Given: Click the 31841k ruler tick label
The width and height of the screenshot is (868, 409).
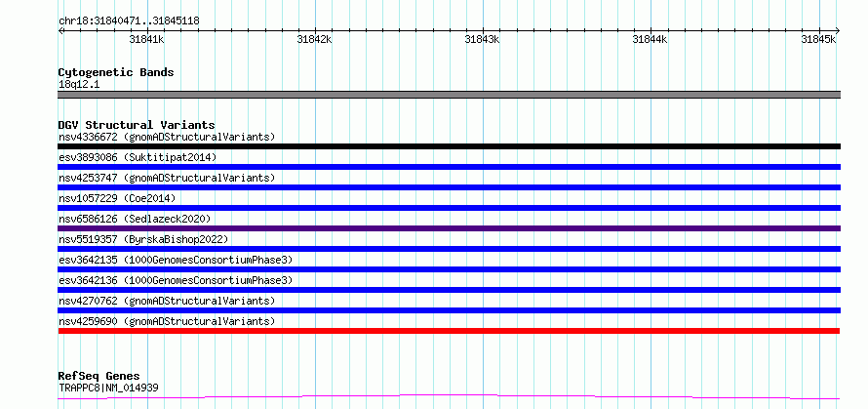Looking at the screenshot, I should tap(146, 39).
